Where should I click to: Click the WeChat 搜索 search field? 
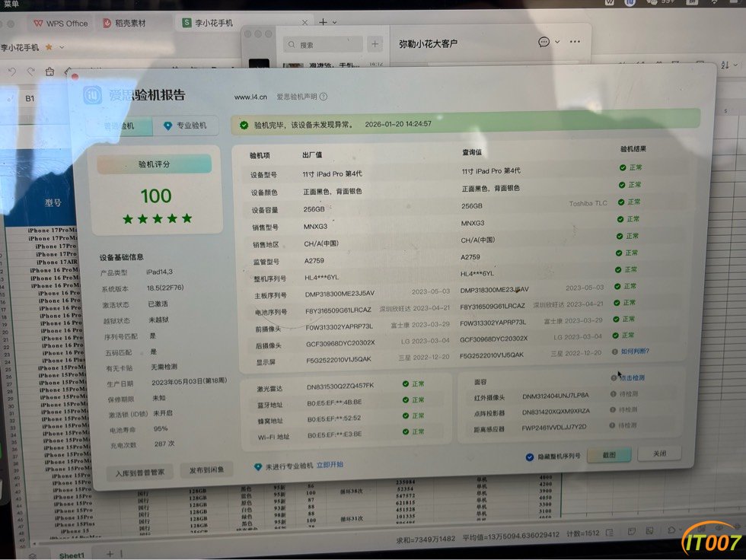(323, 45)
